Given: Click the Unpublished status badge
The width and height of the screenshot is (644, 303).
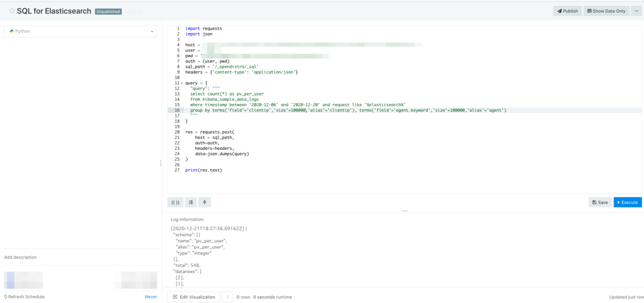Looking at the screenshot, I should coord(108,11).
